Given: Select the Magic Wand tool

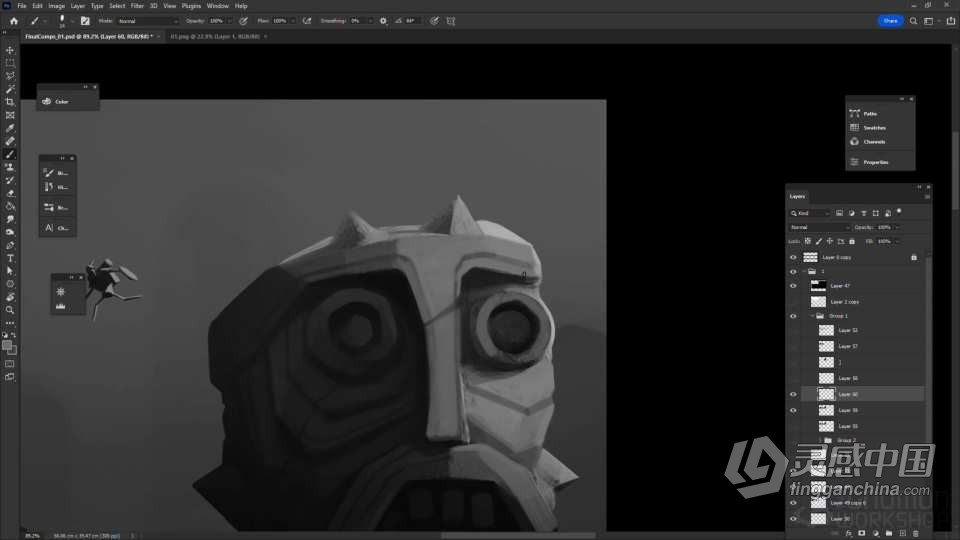Looking at the screenshot, I should point(10,89).
